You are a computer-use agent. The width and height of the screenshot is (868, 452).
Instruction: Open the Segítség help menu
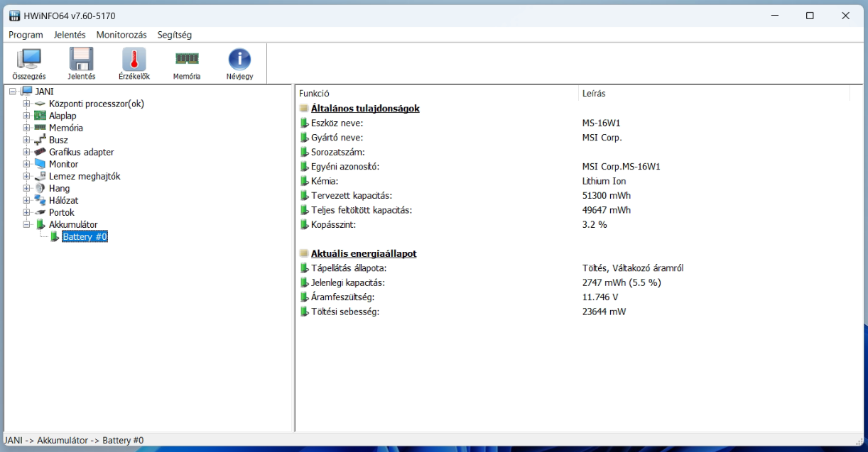click(175, 35)
